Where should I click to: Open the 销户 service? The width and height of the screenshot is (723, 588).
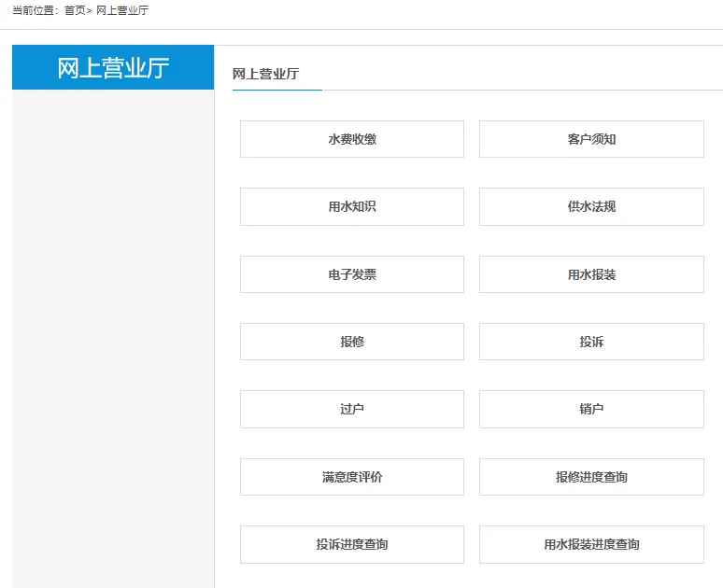coord(591,409)
